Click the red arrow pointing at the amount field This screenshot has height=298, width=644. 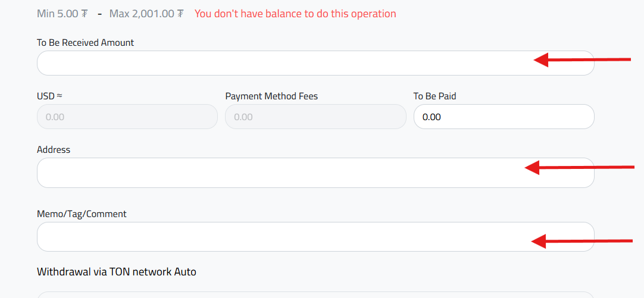point(581,59)
